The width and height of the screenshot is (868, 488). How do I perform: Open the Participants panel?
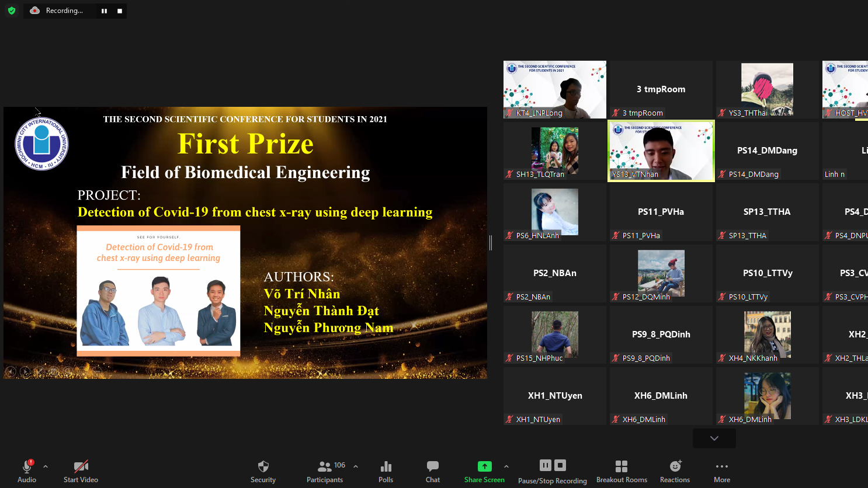[325, 471]
